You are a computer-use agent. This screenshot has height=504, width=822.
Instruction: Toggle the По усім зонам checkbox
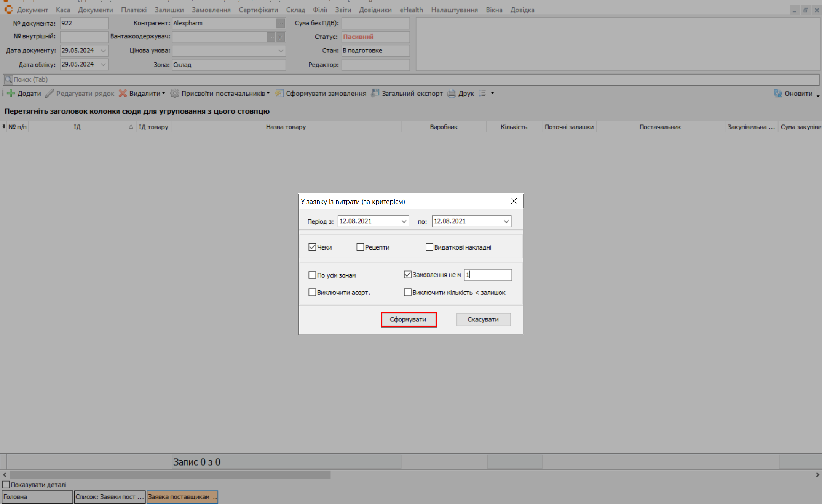(x=312, y=275)
